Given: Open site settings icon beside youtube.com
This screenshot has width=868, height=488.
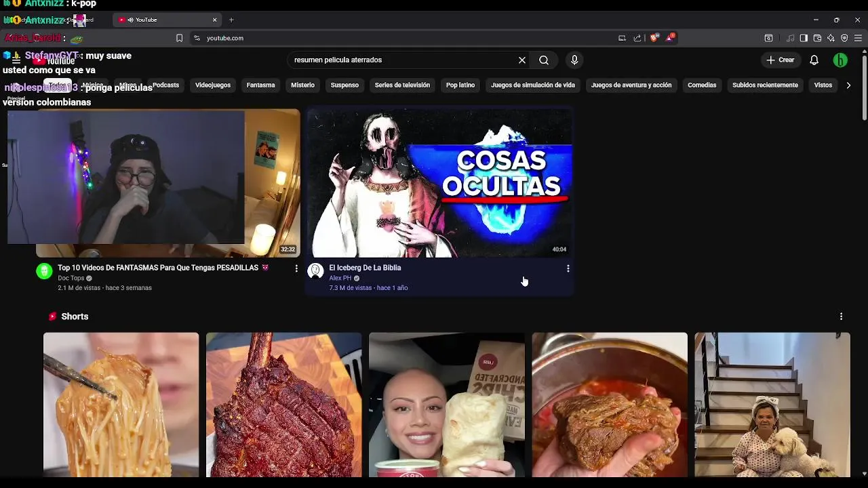Looking at the screenshot, I should [197, 38].
